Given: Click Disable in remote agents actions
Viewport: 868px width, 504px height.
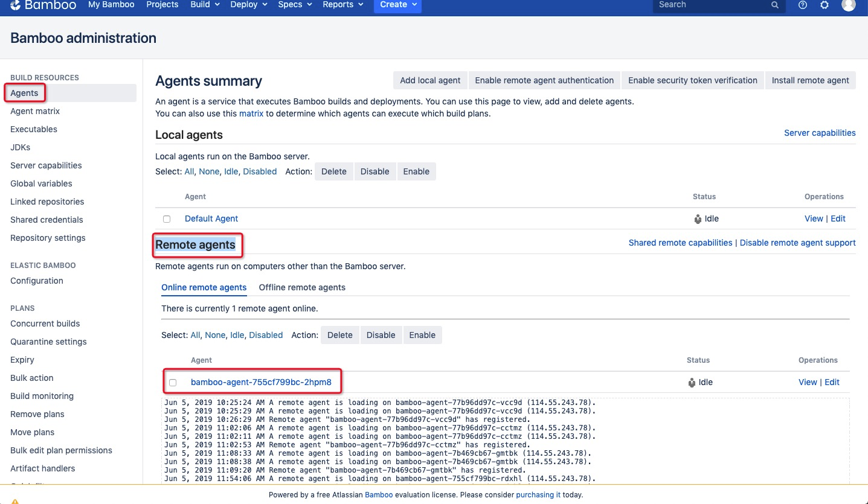Looking at the screenshot, I should 381,335.
